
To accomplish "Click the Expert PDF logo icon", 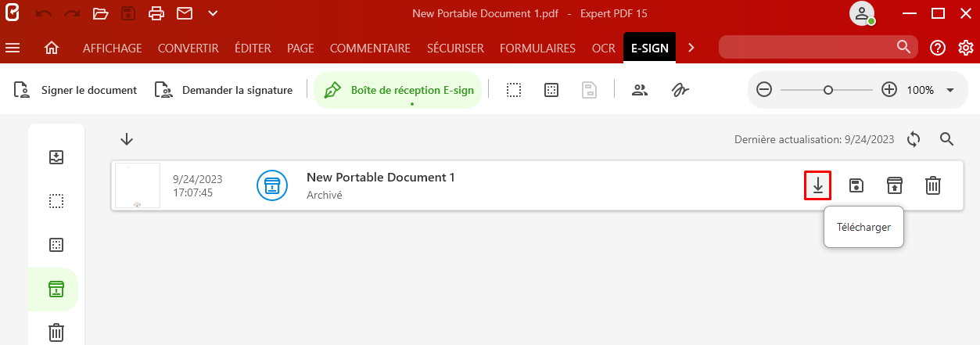I will point(11,13).
